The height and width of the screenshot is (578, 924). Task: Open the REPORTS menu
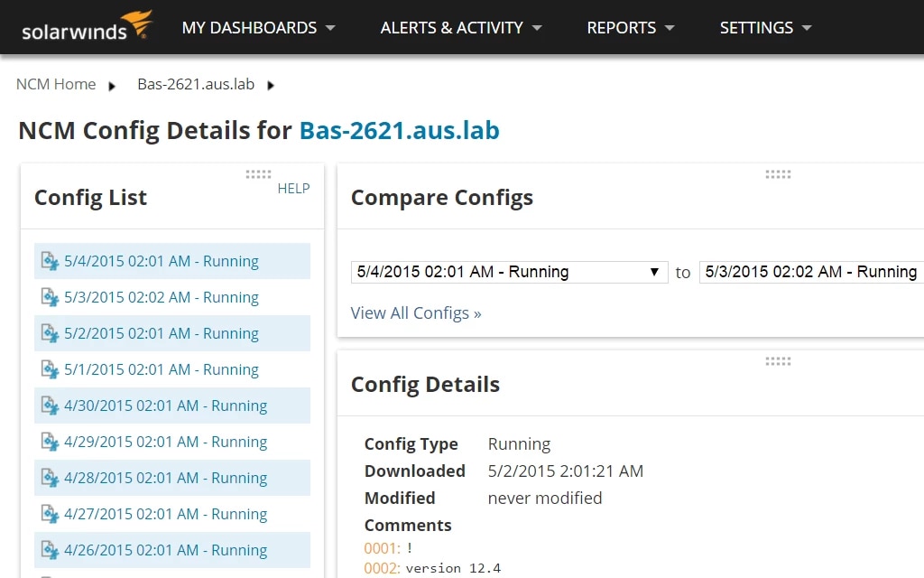631,28
